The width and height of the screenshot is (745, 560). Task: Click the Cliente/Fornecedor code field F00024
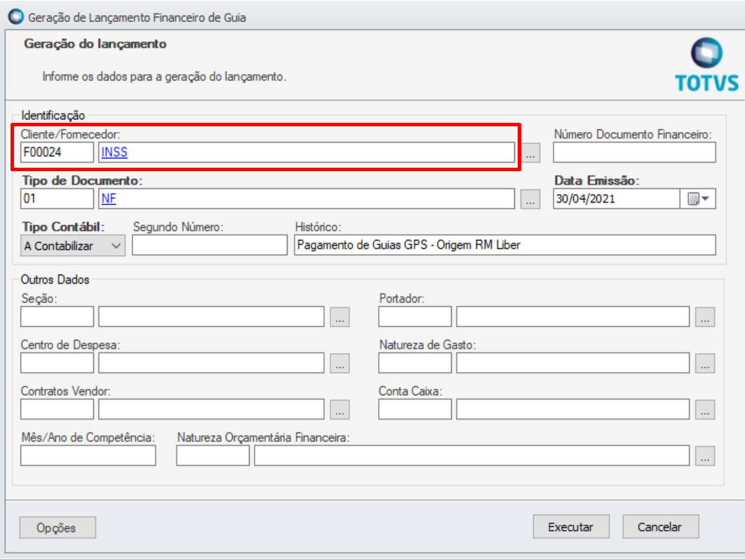point(57,152)
